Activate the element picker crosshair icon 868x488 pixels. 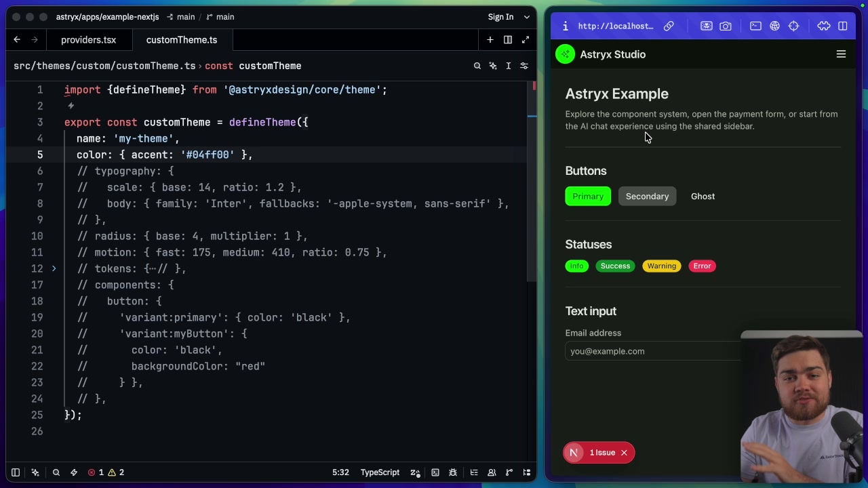[793, 26]
